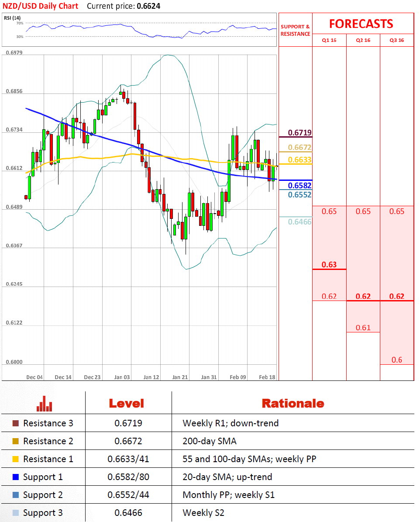The height and width of the screenshot is (522, 420).
Task: Select the brown Resistance 3 color swatch
Action: tap(16, 423)
